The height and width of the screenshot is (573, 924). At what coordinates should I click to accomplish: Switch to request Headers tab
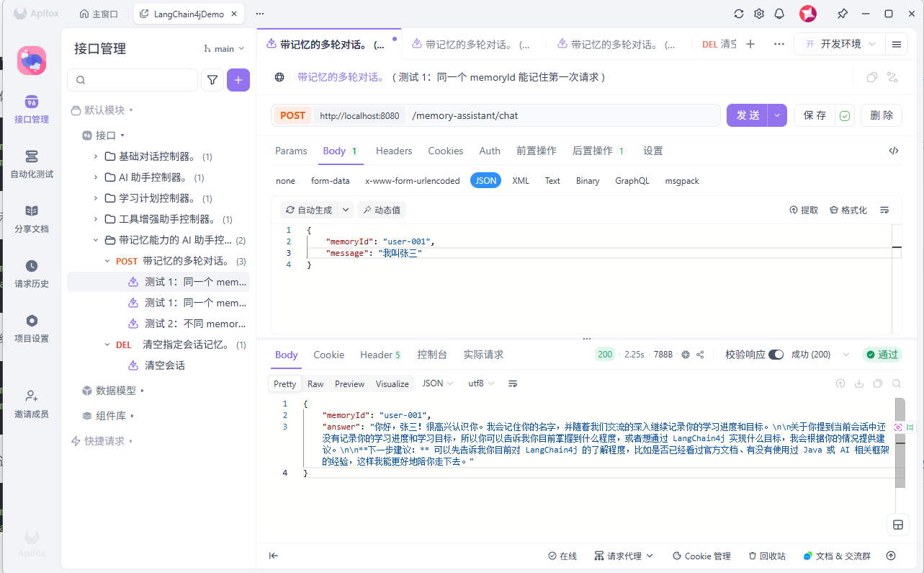pos(394,151)
